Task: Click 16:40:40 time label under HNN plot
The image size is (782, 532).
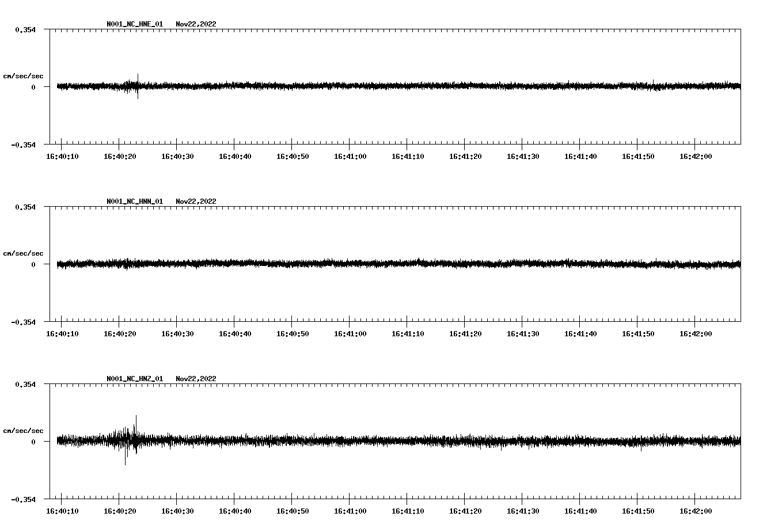Action: tap(235, 334)
